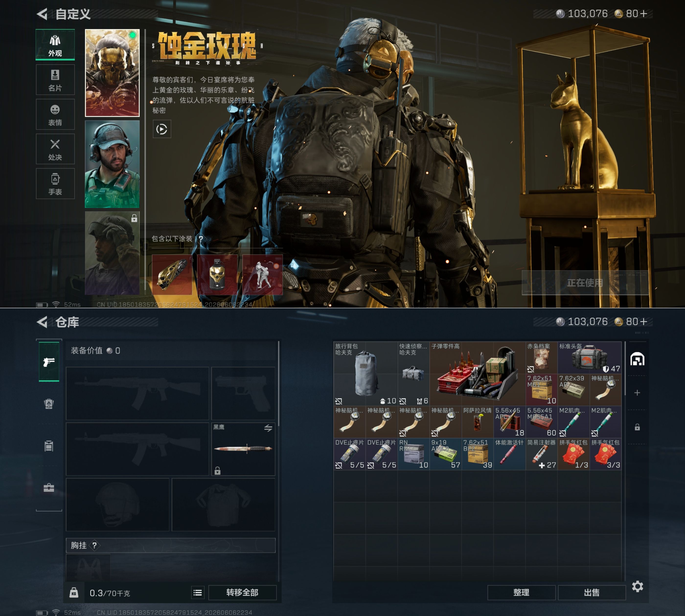Select the 7.62x51 BPZ ammo stack of 39
Image resolution: width=685 pixels, height=616 pixels.
(478, 454)
